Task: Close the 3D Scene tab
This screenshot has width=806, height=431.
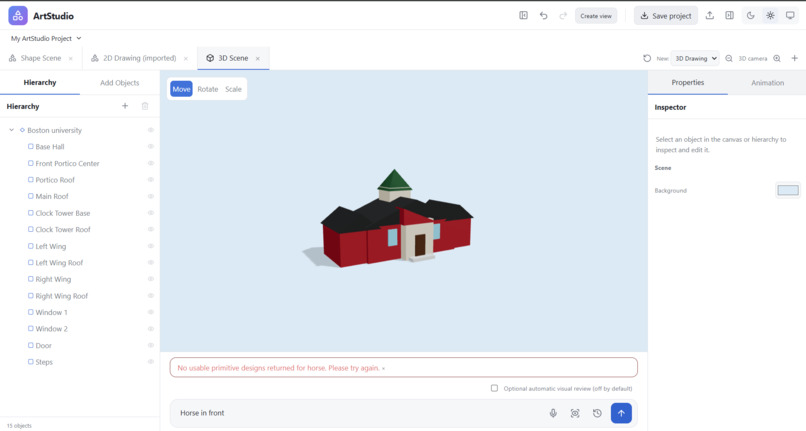Action: [258, 59]
